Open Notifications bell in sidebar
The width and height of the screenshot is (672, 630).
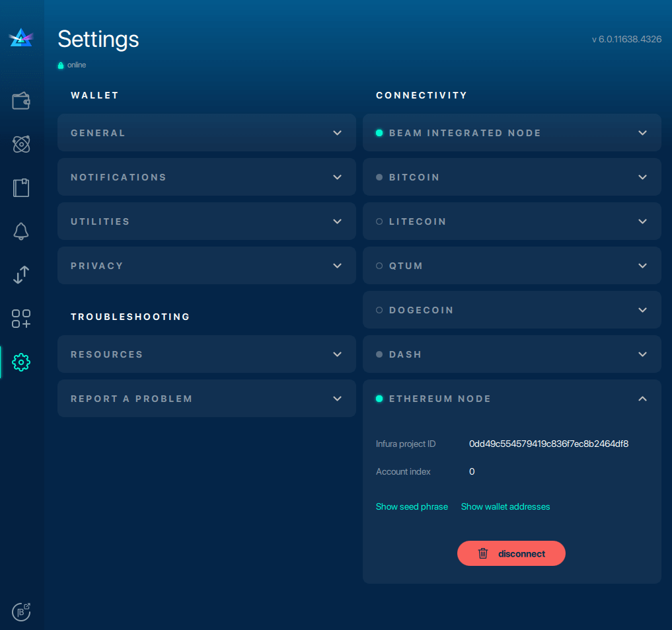click(x=21, y=231)
